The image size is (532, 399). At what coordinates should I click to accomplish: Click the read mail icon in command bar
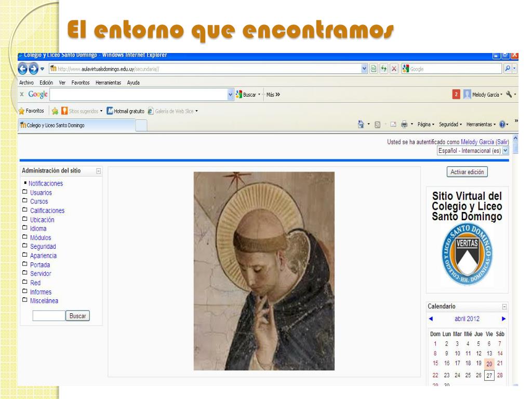(393, 125)
